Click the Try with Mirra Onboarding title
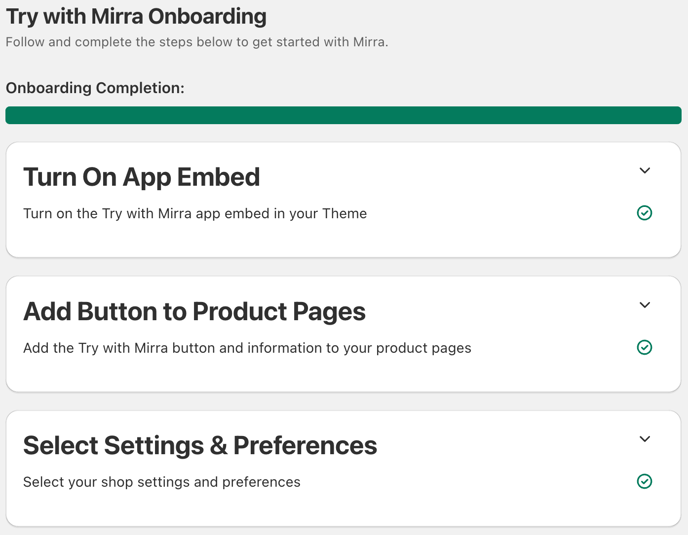The height and width of the screenshot is (535, 688). coord(136,17)
